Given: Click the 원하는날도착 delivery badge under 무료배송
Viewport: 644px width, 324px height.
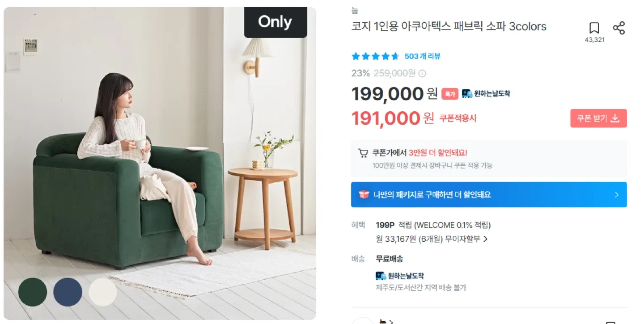Looking at the screenshot, I should 400,276.
